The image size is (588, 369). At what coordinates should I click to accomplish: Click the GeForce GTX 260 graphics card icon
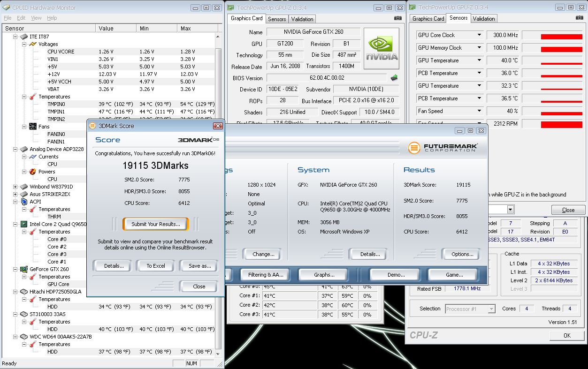tap(23, 269)
